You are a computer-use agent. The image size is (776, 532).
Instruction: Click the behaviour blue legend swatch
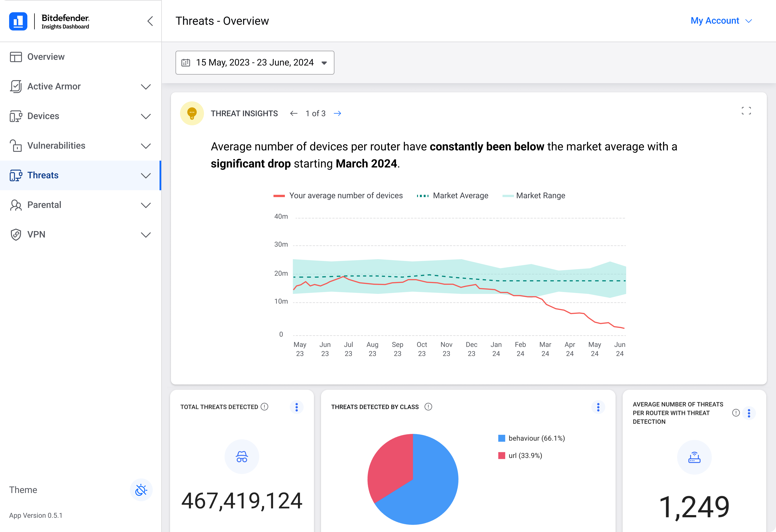pos(502,438)
